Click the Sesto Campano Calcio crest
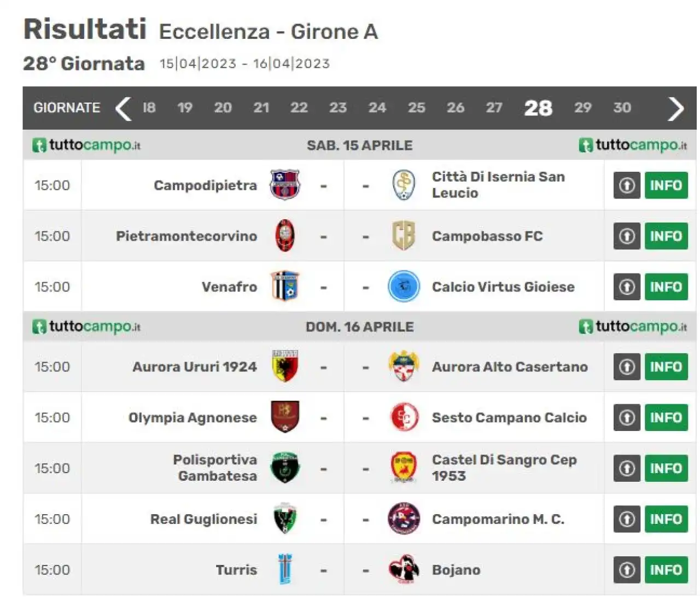The image size is (700, 606). (404, 417)
